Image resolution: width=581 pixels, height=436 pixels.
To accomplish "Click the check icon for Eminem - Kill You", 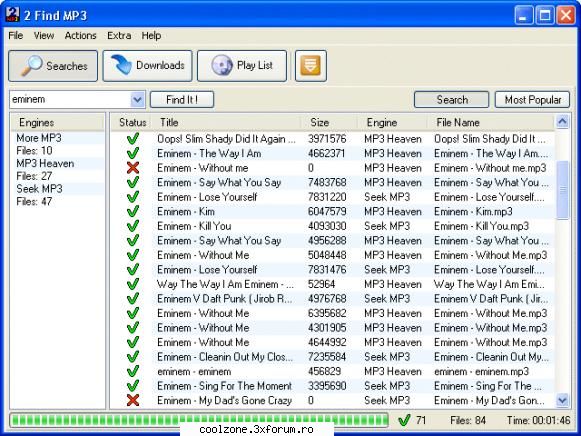I will (133, 226).
